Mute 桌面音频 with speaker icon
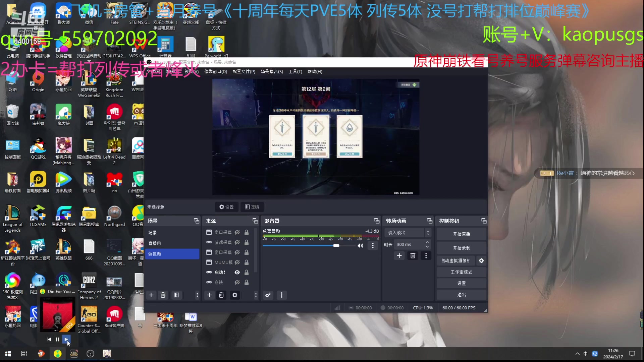Image resolution: width=644 pixels, height=362 pixels. point(361,246)
